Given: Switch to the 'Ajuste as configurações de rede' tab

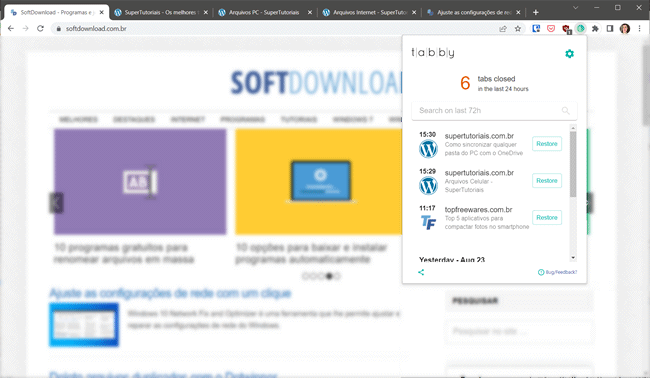Looking at the screenshot, I should (x=473, y=12).
